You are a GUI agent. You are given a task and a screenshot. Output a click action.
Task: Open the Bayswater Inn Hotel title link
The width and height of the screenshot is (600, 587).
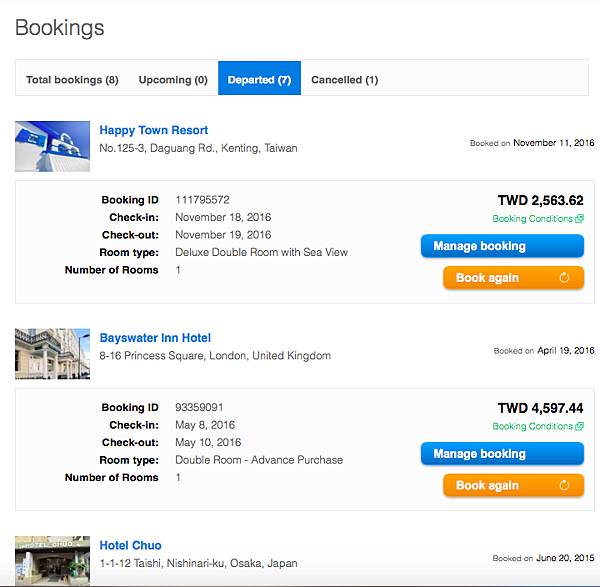(155, 338)
